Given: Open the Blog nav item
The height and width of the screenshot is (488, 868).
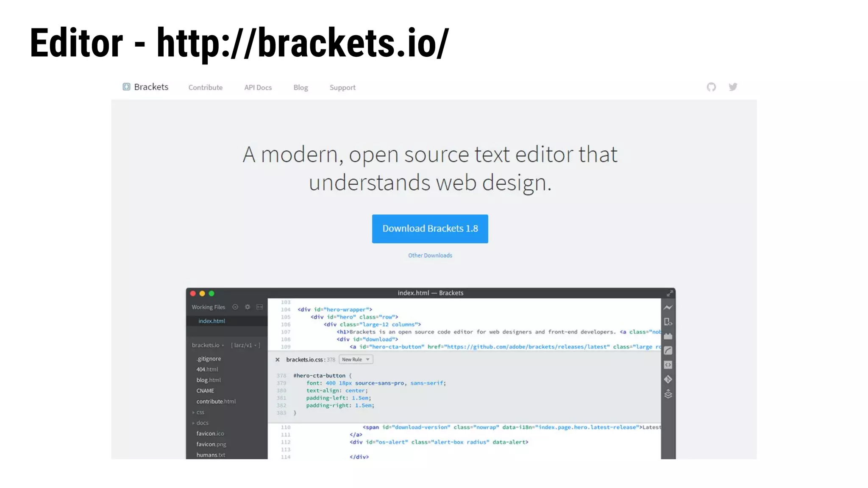Looking at the screenshot, I should click(301, 87).
